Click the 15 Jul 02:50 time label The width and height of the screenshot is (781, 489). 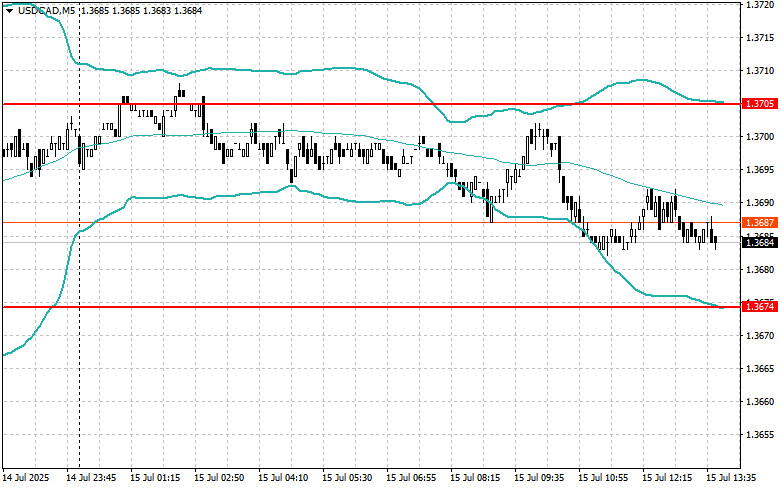(219, 478)
